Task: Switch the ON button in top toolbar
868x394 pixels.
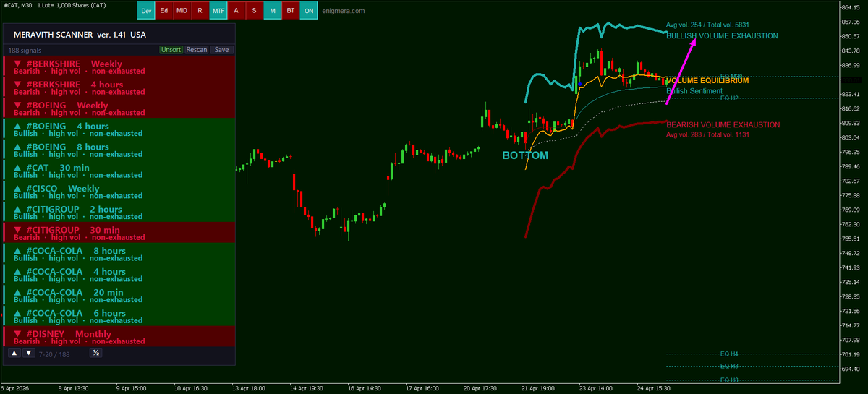Action: 309,11
